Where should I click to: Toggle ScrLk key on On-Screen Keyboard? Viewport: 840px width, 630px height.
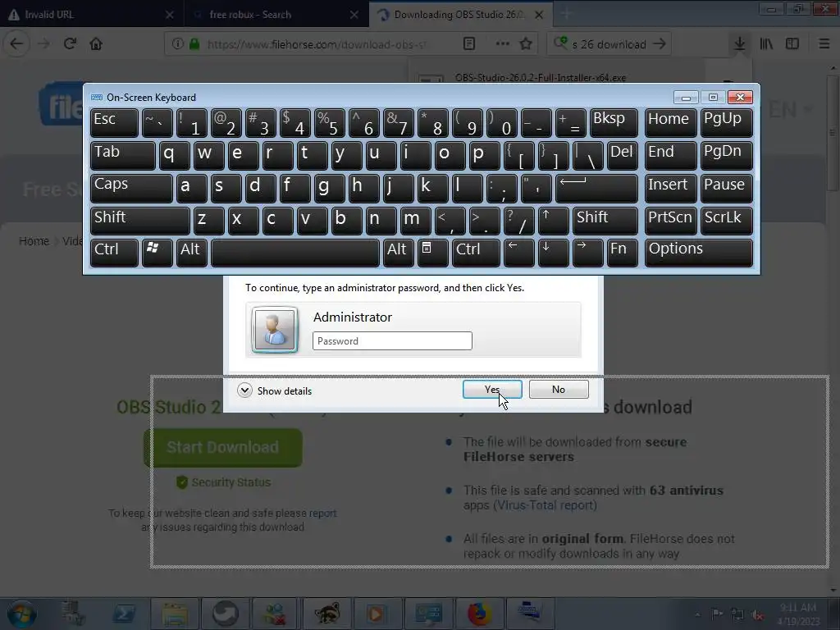(x=726, y=221)
